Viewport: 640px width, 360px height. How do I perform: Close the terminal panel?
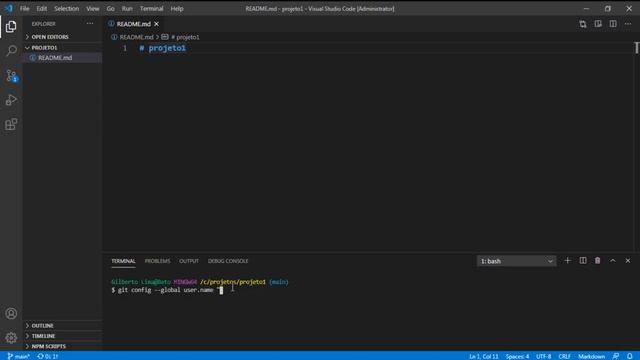(x=628, y=261)
